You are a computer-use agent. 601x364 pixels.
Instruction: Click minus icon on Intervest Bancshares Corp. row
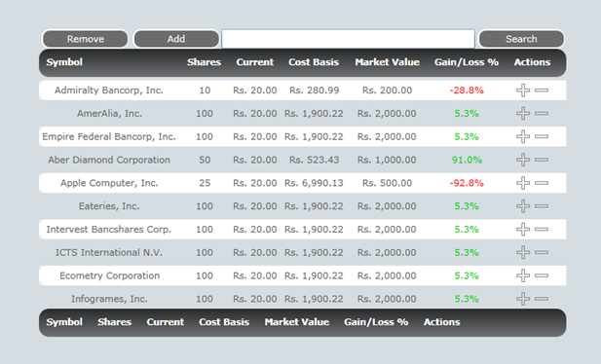coord(542,230)
